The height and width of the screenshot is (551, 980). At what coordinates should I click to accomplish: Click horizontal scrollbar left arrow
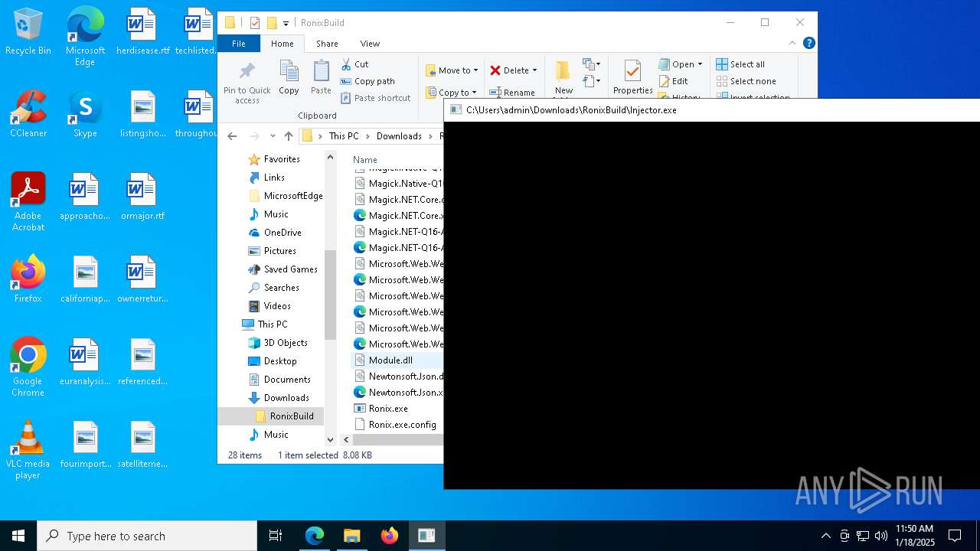pos(347,439)
